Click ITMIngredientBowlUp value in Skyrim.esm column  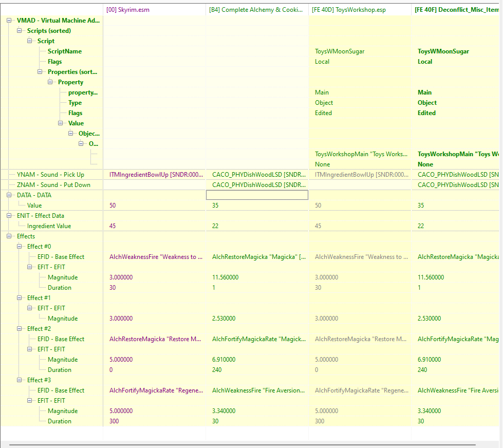tap(156, 175)
